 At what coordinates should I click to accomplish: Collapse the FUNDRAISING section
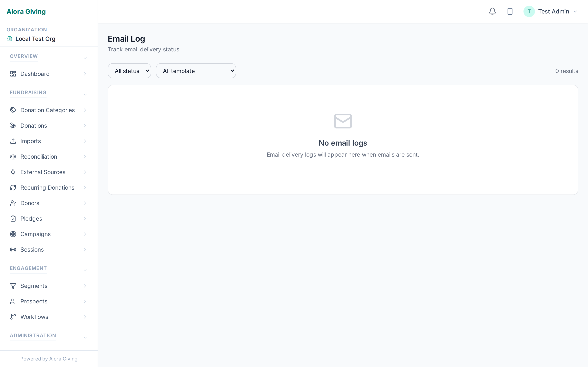click(x=85, y=94)
